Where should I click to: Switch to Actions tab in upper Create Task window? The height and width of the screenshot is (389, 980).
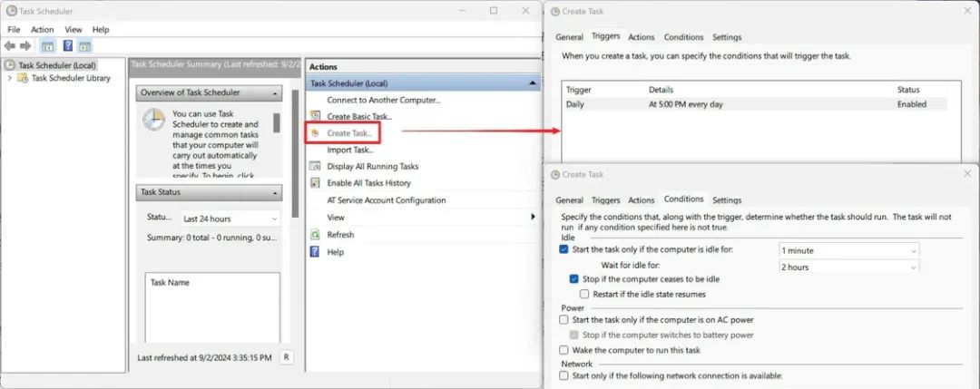642,37
